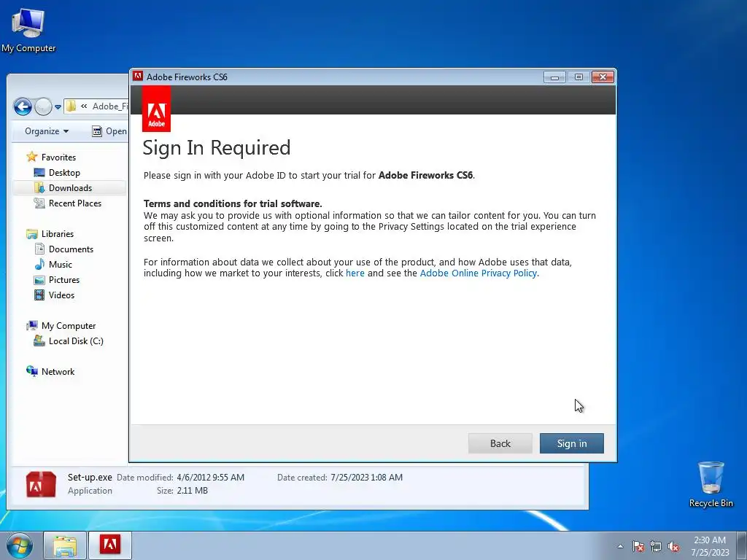Click the Set-up.exe icon in details pane
The height and width of the screenshot is (560, 747).
(x=41, y=484)
